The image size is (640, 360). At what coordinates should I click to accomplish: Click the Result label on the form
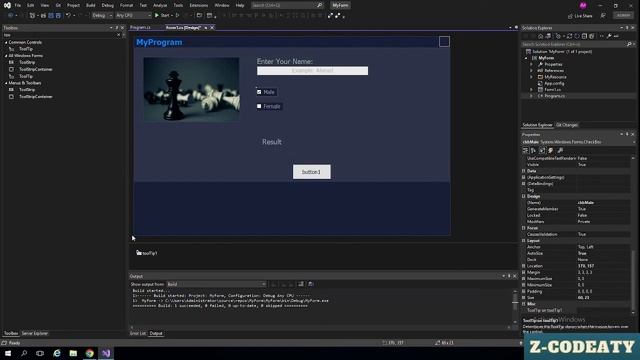272,142
